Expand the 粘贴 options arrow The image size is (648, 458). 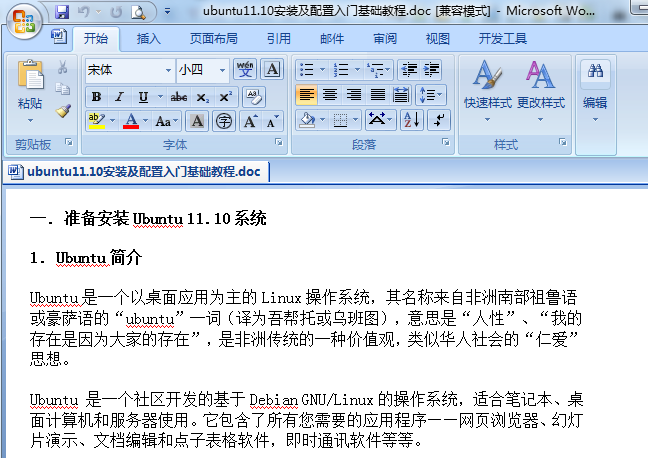click(x=30, y=120)
